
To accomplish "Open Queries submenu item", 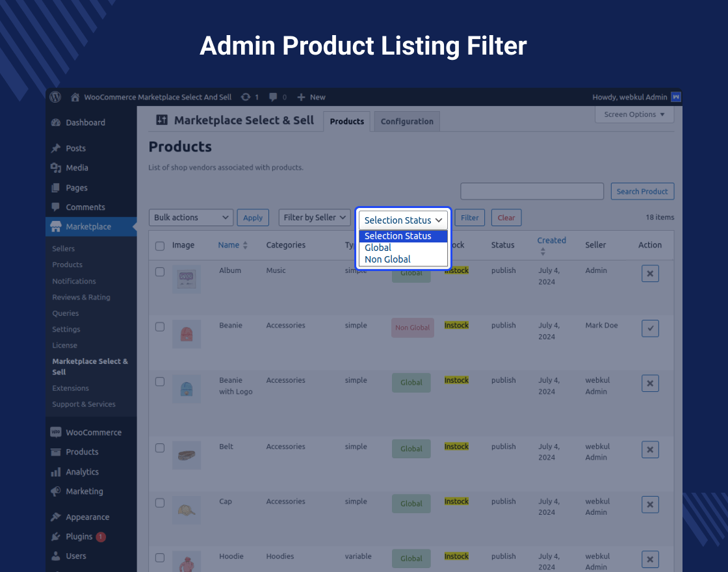I will pyautogui.click(x=66, y=313).
